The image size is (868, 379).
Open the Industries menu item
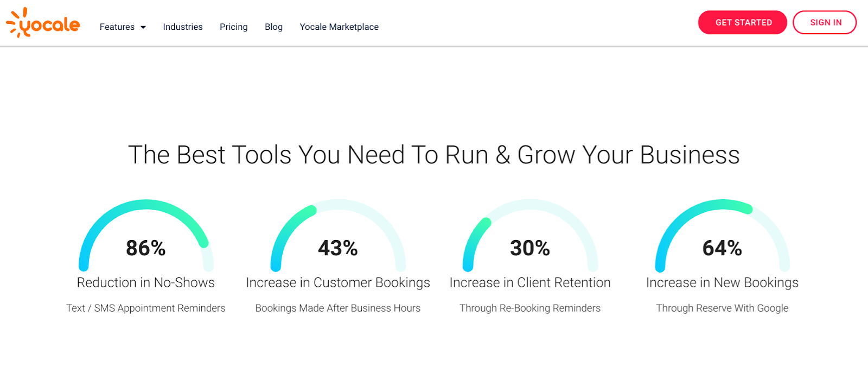tap(183, 27)
